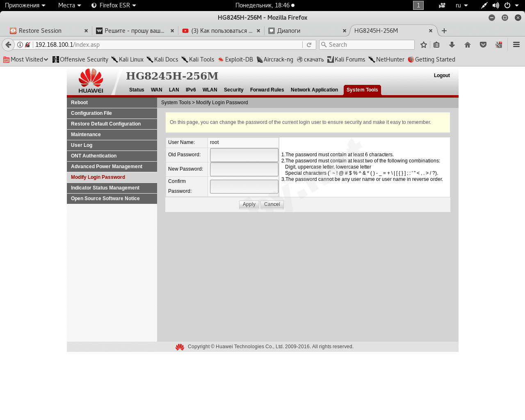Image resolution: width=525 pixels, height=420 pixels.
Task: Select the WLAN tab
Action: click(210, 90)
